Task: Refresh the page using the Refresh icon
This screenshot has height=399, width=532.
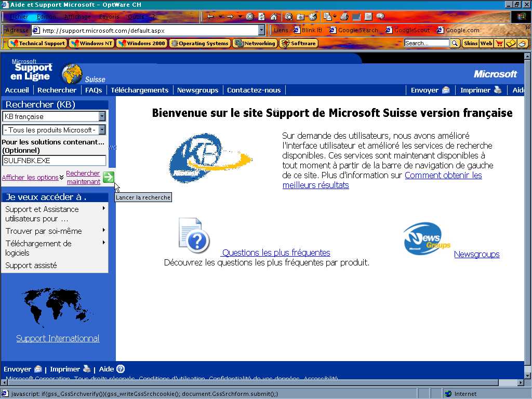Action: (x=262, y=17)
